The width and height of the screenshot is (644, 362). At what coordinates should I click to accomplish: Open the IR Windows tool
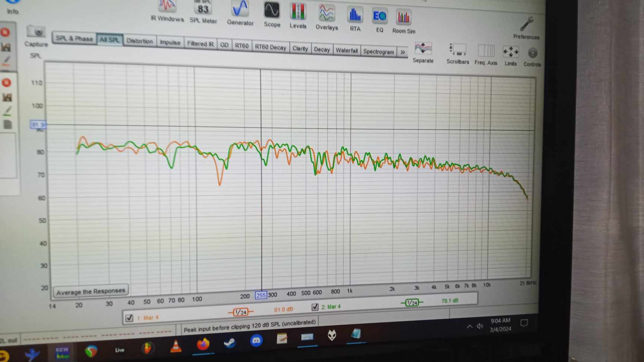point(167,11)
